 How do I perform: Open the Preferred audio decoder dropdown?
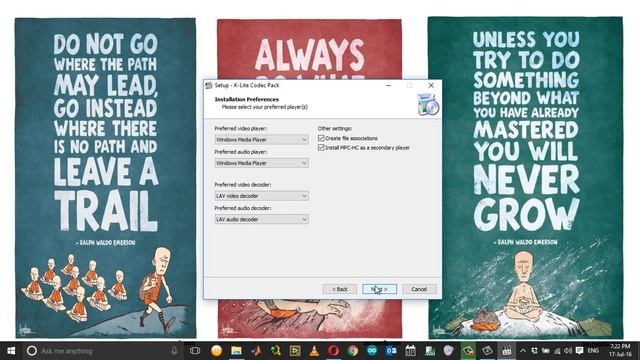[x=262, y=219]
